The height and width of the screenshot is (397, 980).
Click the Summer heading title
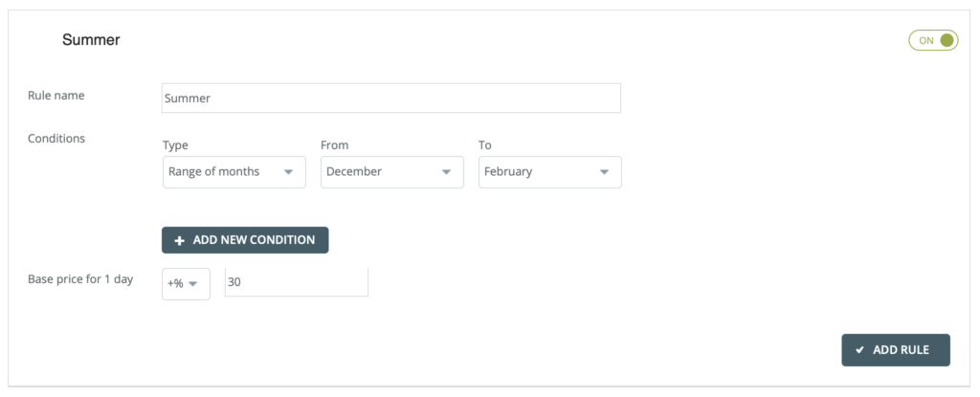91,40
